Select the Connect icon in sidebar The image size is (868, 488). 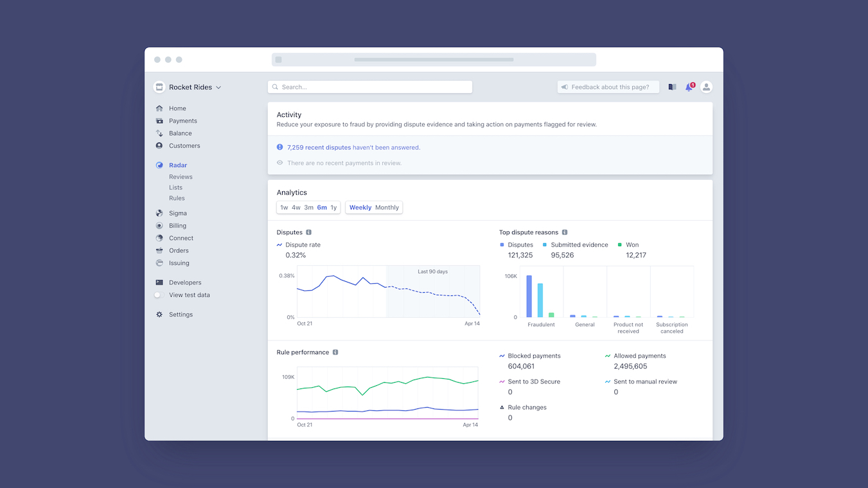pos(159,238)
